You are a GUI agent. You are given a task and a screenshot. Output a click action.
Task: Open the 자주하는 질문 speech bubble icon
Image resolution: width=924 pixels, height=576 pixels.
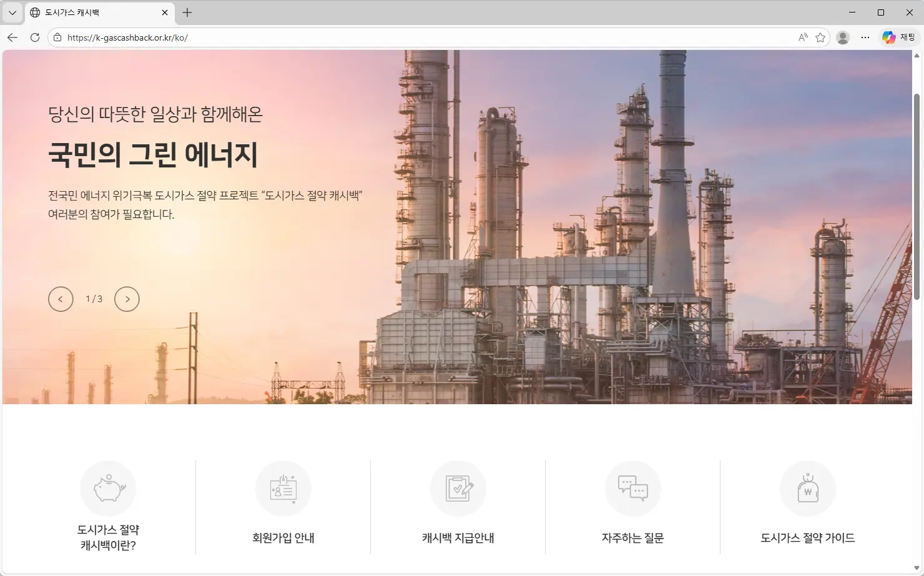[632, 489]
